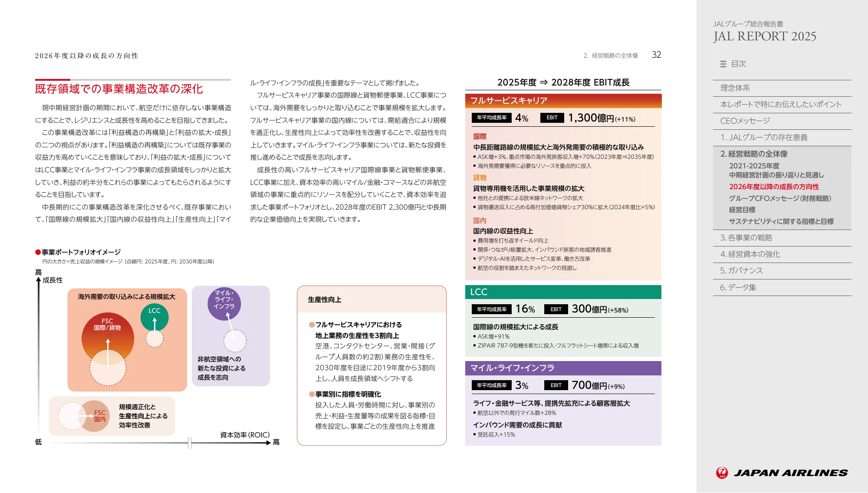
Task: Click the purple マイル・ライフ・インフラ header
Action: pyautogui.click(x=563, y=368)
